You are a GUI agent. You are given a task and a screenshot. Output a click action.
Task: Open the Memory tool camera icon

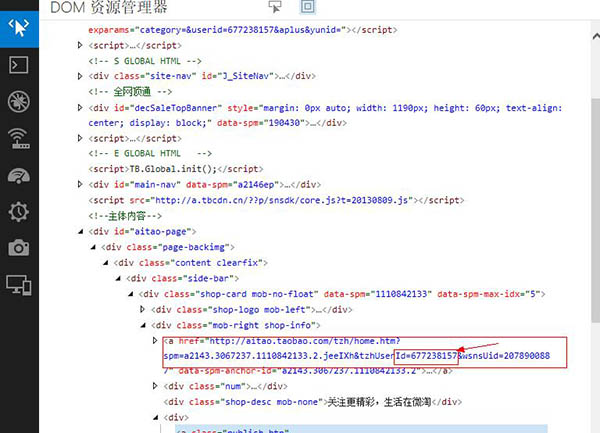(18, 248)
